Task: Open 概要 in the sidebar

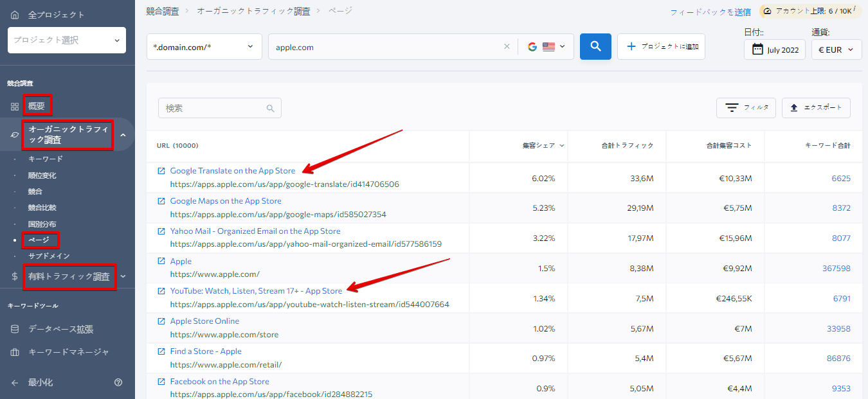Action: [x=37, y=106]
